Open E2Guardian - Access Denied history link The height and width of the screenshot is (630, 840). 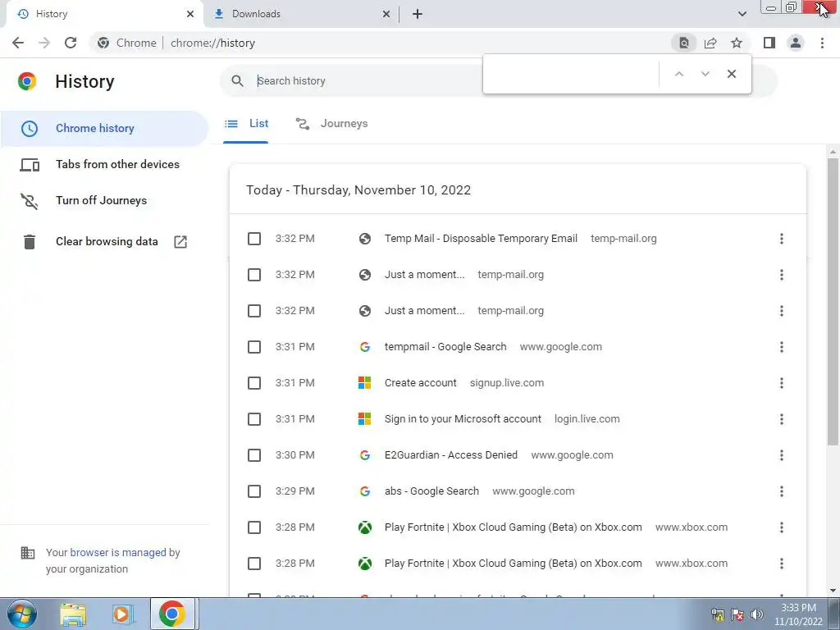451,454
